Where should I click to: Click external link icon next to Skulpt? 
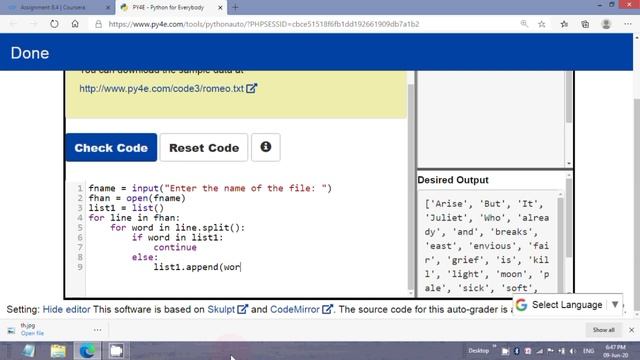[x=242, y=309]
